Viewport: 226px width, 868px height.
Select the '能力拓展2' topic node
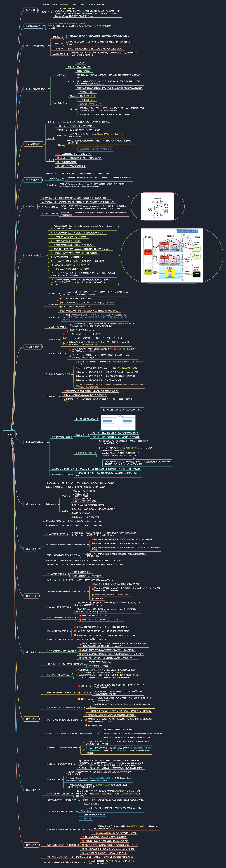click(31, 549)
